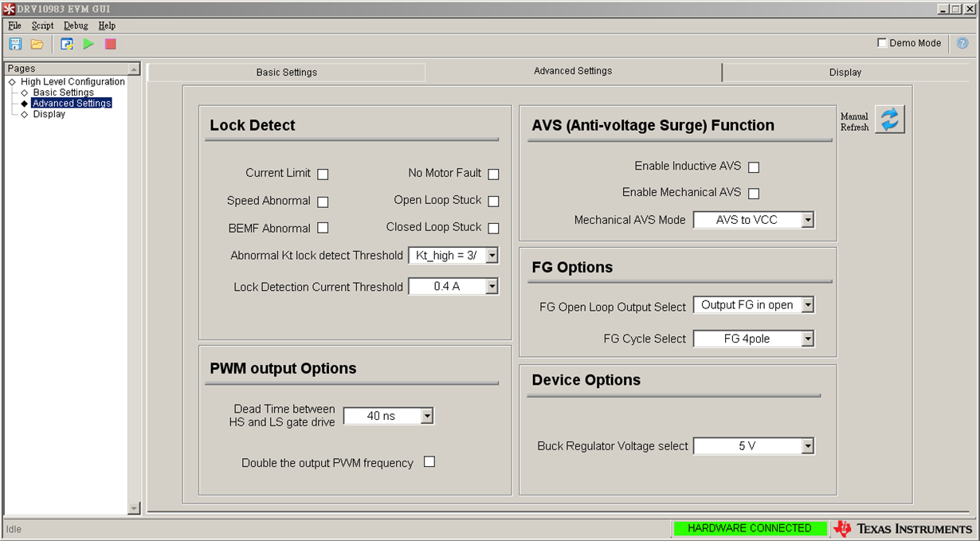This screenshot has height=541, width=980.
Task: Switch to the Display tab
Action: (x=845, y=73)
